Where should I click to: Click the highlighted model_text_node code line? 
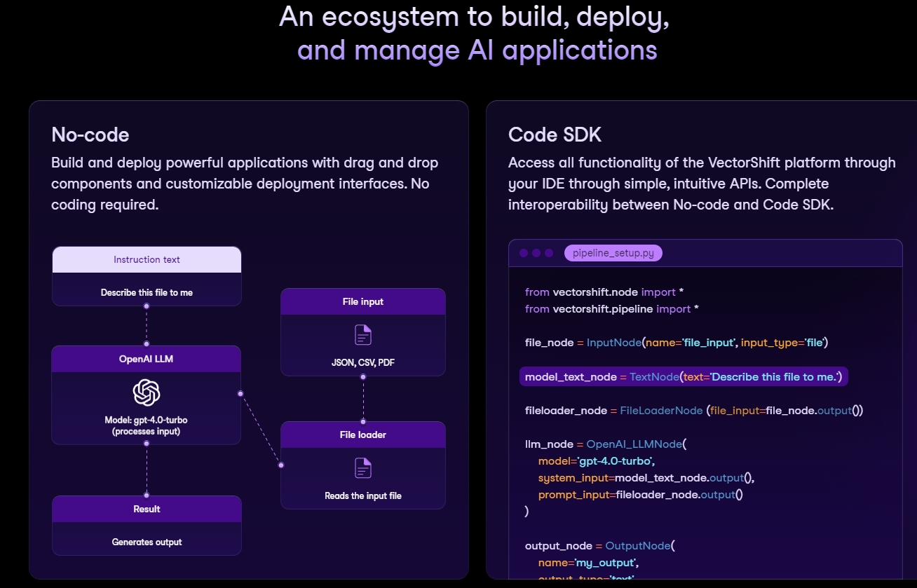point(684,377)
